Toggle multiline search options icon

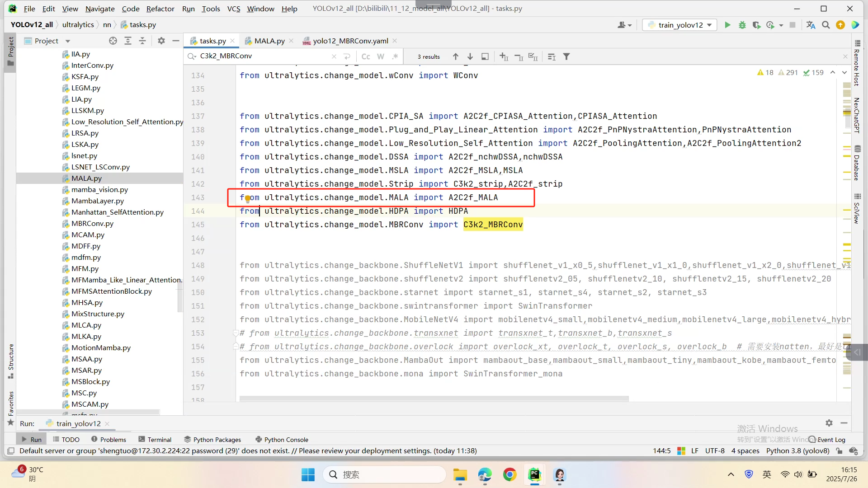[552, 56]
